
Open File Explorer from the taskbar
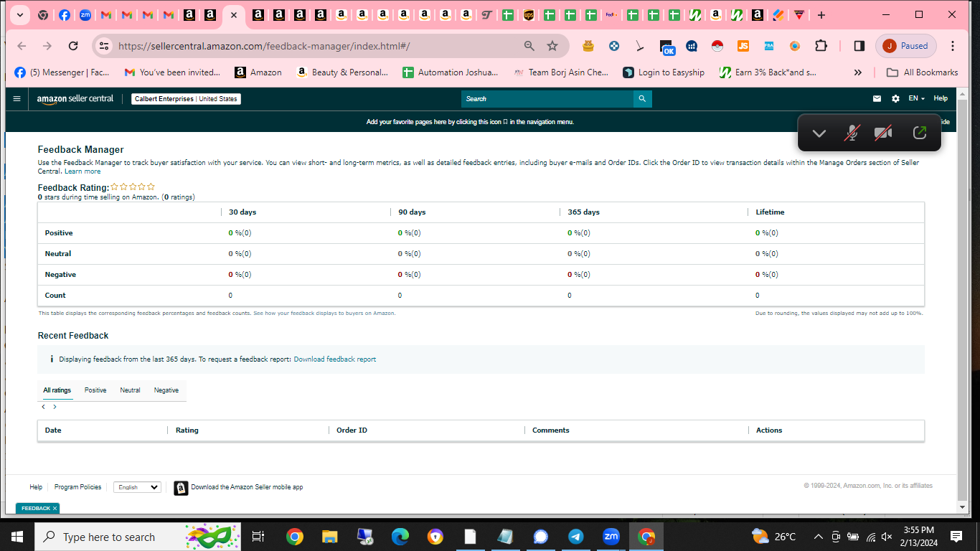[329, 537]
